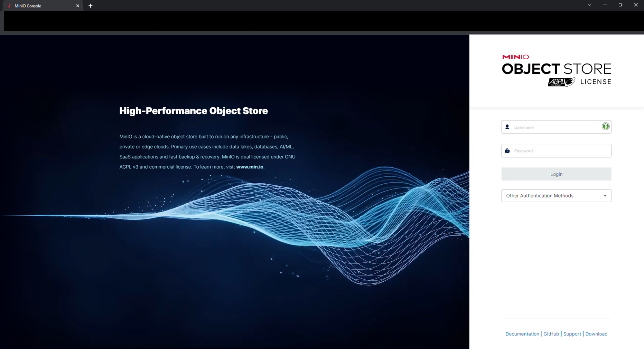Open the Support link
This screenshot has height=349, width=644.
click(572, 334)
